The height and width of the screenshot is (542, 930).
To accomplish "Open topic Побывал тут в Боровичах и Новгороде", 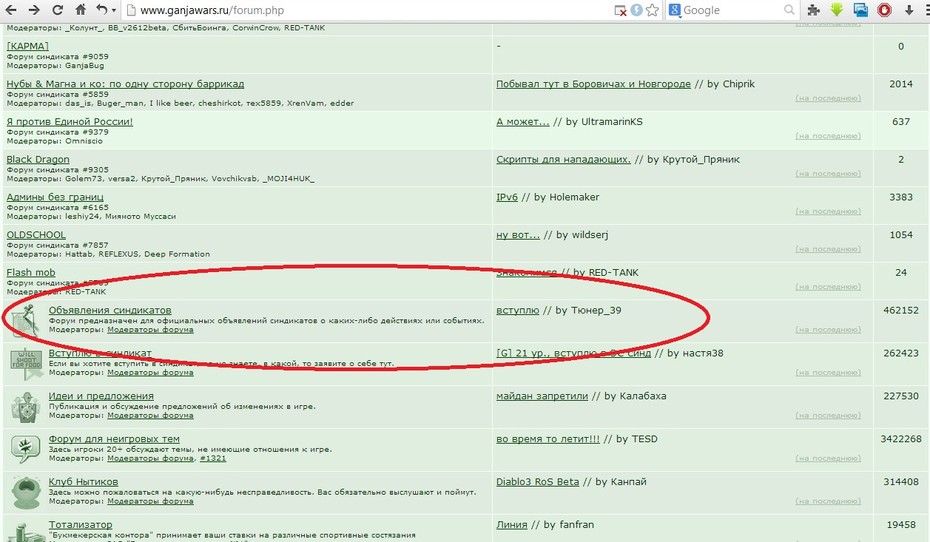I will 593,84.
